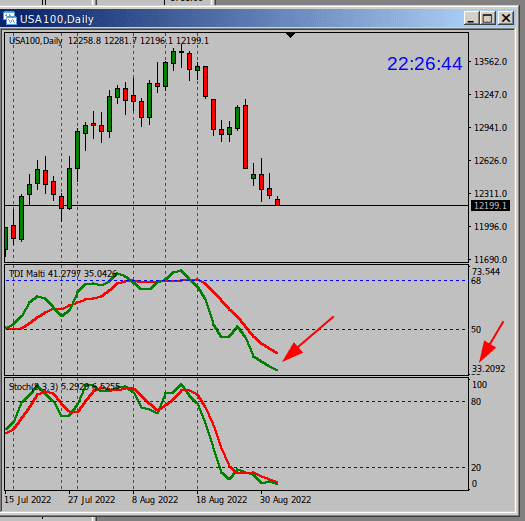Click the Stoch(8,3,3) indicator label
This screenshot has width=525, height=521.
tap(64, 387)
